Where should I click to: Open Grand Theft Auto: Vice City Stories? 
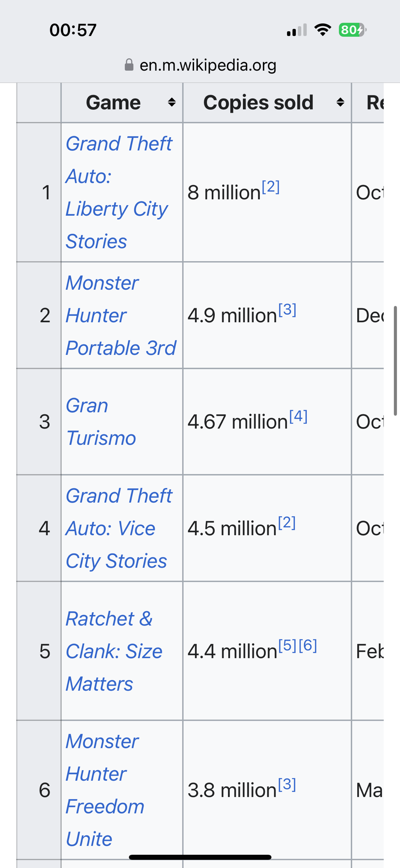tap(118, 528)
